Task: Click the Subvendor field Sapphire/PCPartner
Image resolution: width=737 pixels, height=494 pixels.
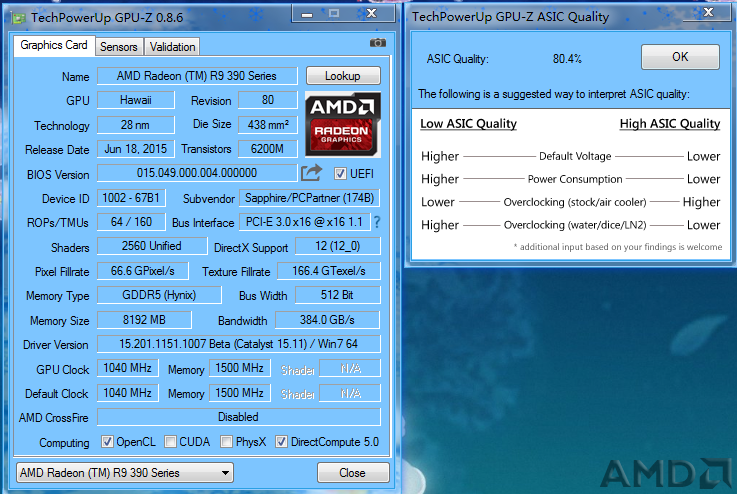Action: tap(309, 198)
